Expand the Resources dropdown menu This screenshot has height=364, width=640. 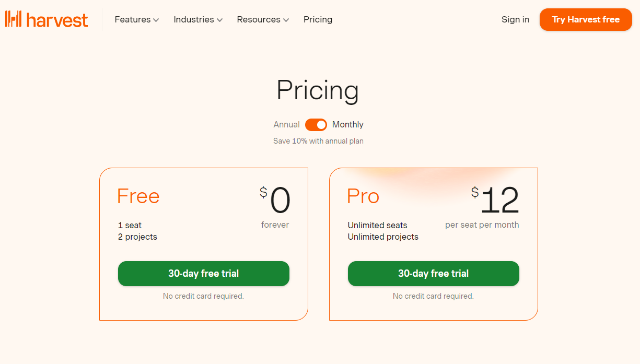click(x=263, y=20)
